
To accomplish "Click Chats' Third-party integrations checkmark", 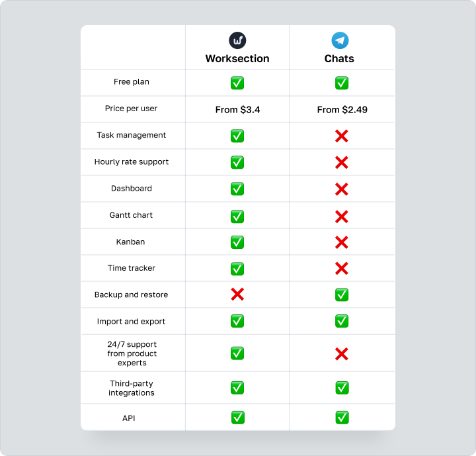I will click(x=341, y=388).
